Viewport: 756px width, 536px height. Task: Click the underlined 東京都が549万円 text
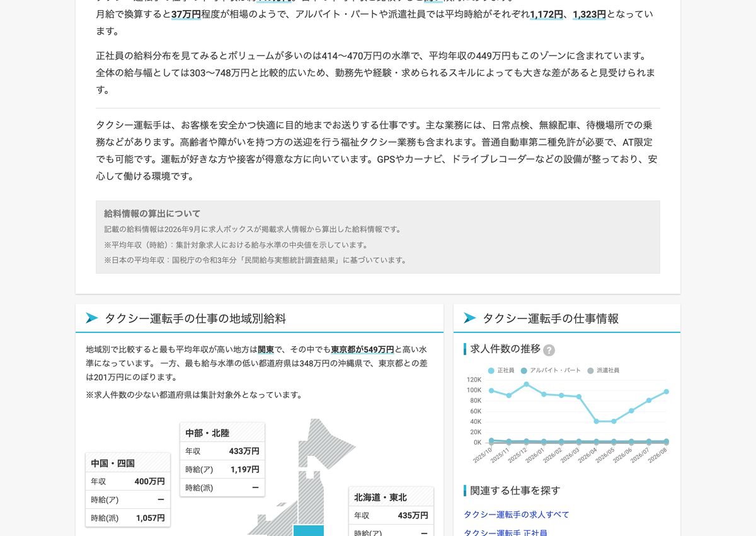(x=362, y=349)
